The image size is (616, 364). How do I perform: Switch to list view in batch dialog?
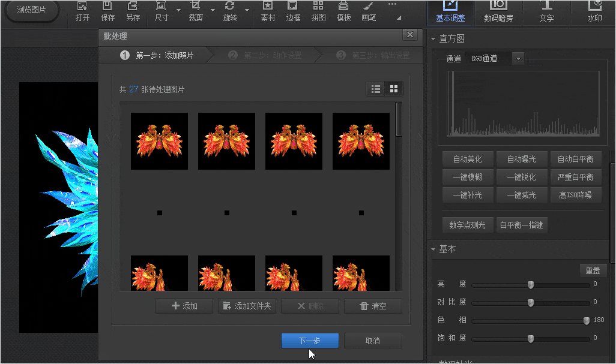point(376,89)
